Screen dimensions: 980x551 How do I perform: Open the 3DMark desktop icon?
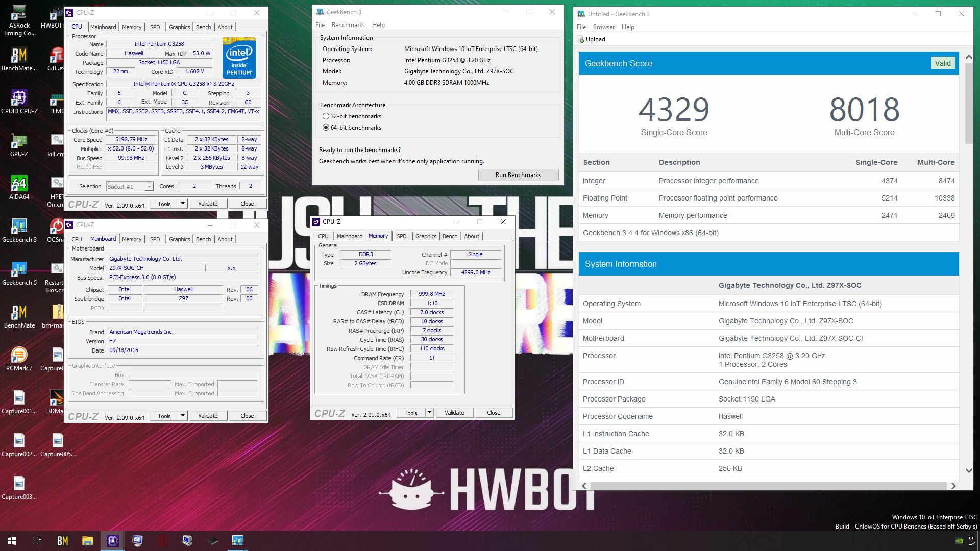click(56, 402)
